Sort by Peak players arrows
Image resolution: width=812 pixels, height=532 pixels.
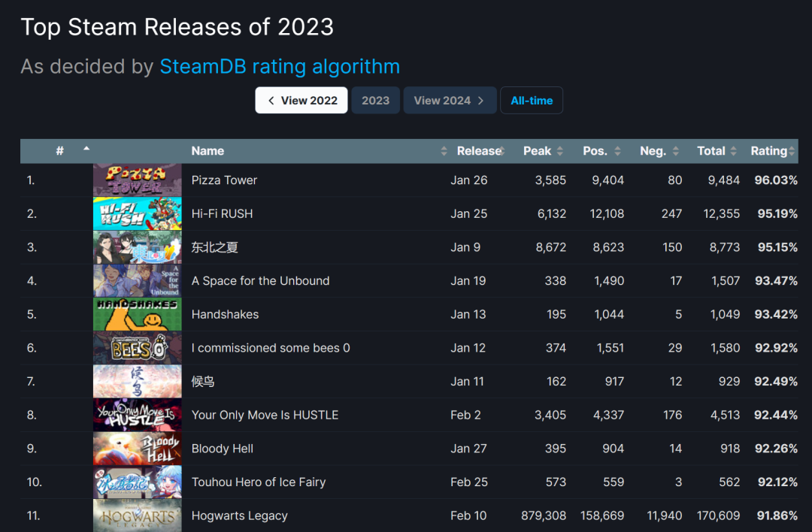[560, 151]
